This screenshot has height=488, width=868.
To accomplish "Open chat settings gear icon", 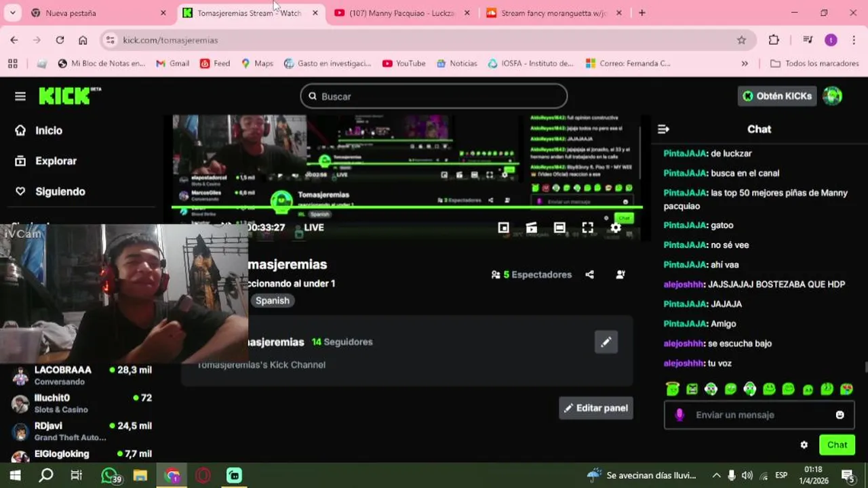I will pos(804,445).
